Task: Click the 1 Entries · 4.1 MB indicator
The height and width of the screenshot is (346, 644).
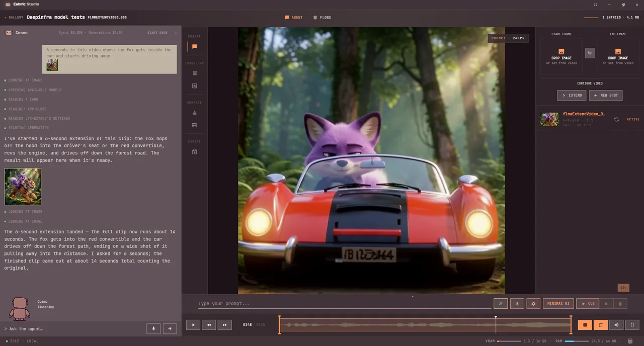Action: [x=620, y=18]
